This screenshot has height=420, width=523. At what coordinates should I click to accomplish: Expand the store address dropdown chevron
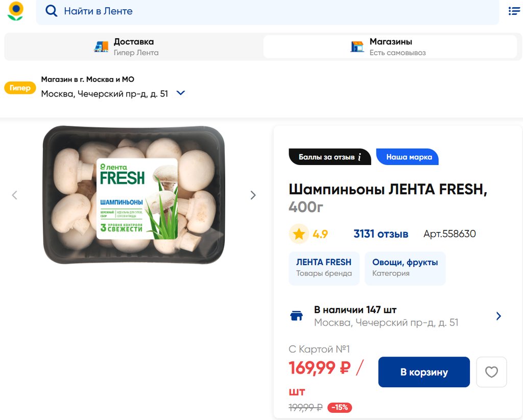point(180,94)
